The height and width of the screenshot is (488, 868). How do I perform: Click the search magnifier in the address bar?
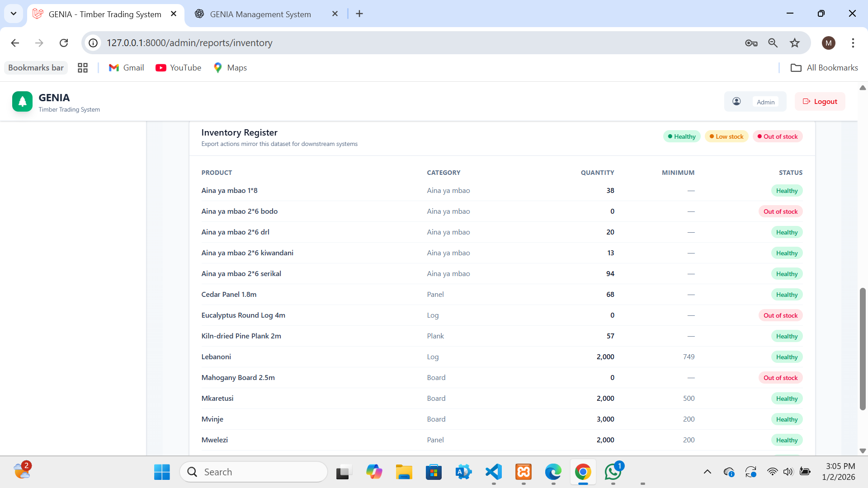[773, 43]
